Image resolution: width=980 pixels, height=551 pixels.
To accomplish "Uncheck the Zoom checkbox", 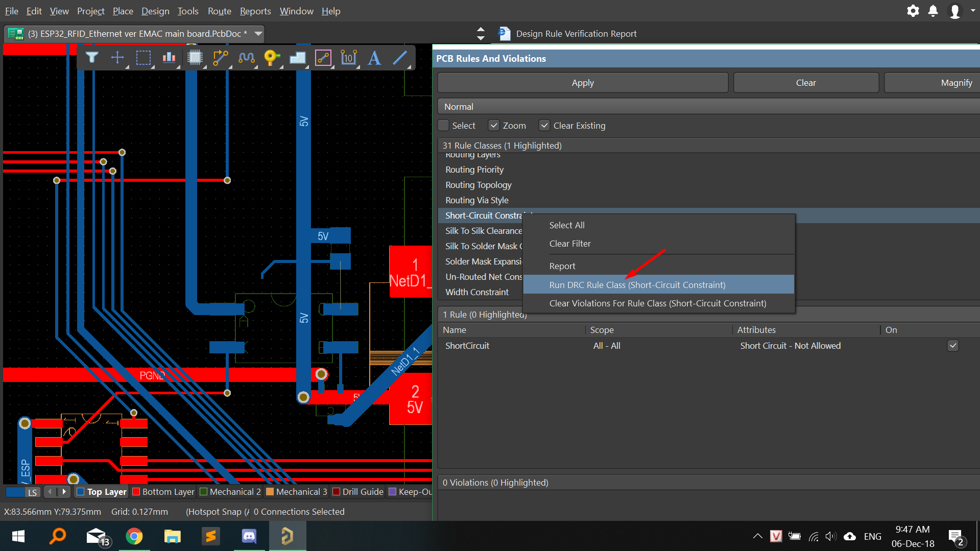I will [493, 126].
